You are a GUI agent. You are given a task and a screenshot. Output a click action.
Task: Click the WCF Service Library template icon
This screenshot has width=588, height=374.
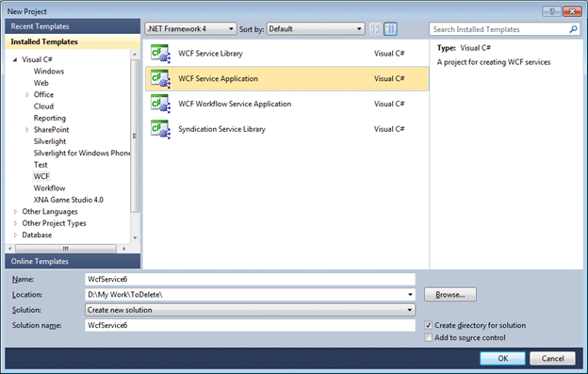pyautogui.click(x=160, y=54)
